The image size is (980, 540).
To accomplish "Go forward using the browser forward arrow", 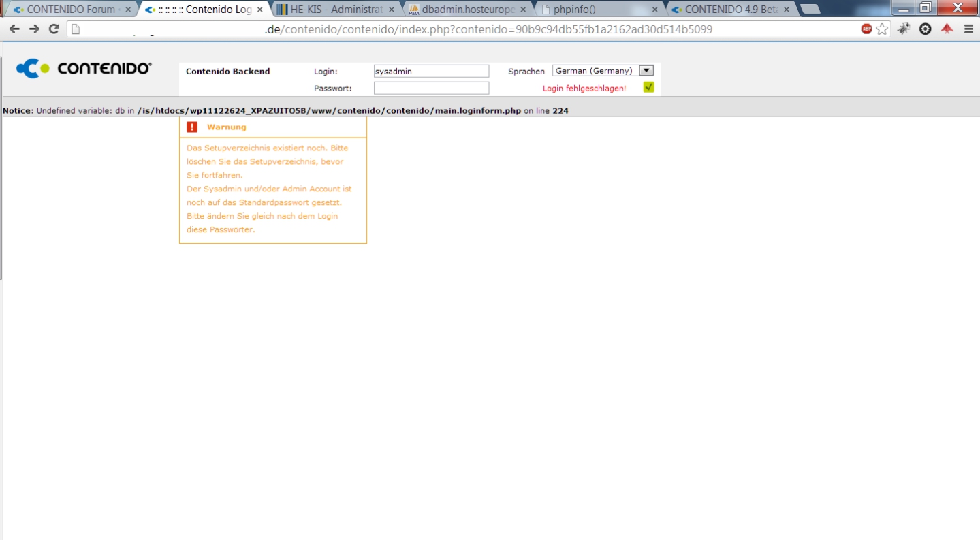I will [34, 29].
